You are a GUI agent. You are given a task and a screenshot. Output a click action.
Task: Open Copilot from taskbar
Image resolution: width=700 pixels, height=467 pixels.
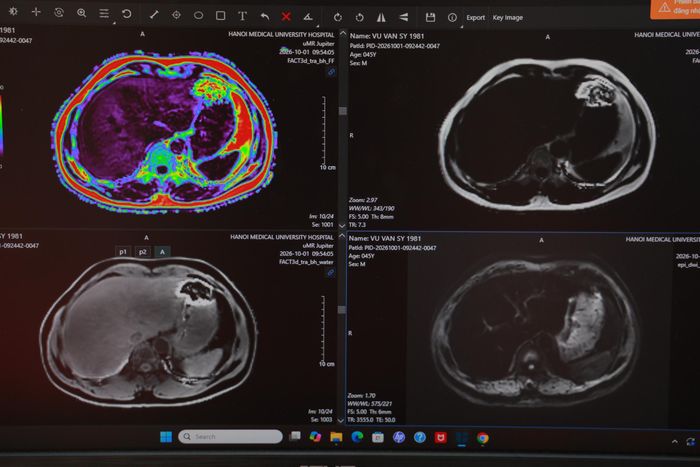pyautogui.click(x=315, y=437)
